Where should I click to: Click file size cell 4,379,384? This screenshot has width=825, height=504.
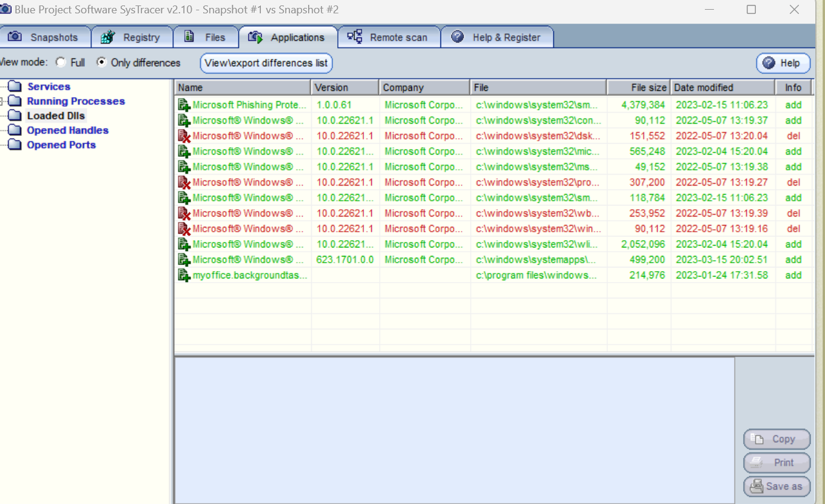pos(643,105)
